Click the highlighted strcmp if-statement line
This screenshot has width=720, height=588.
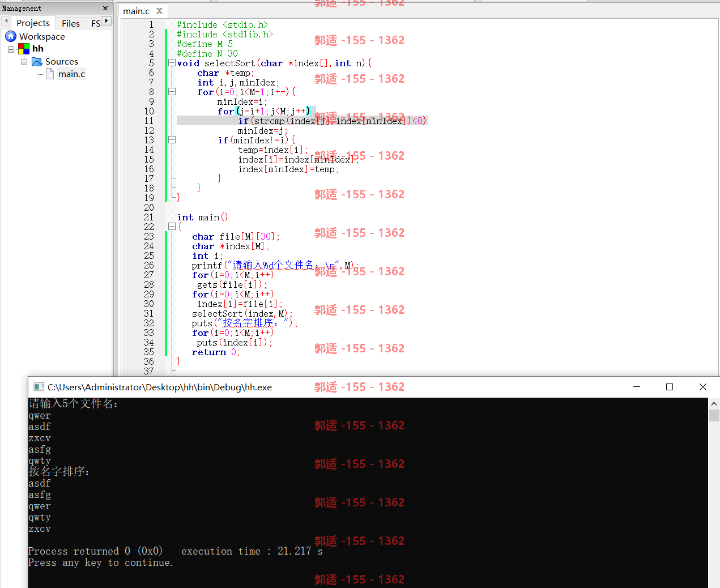(332, 121)
